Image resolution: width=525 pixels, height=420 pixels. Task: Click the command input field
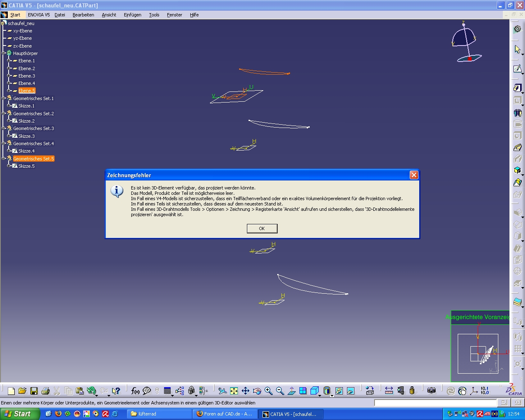tap(435, 403)
